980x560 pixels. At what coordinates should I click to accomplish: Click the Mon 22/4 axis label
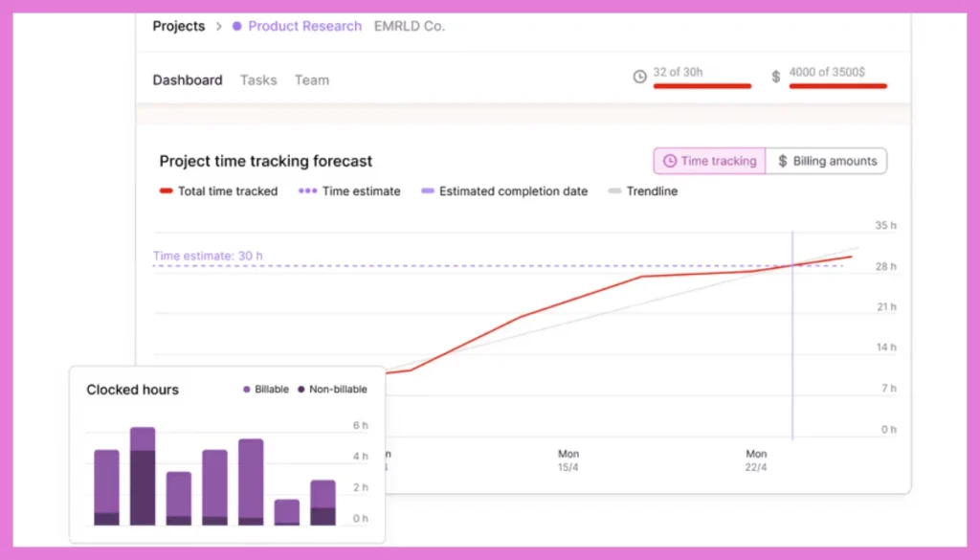756,460
